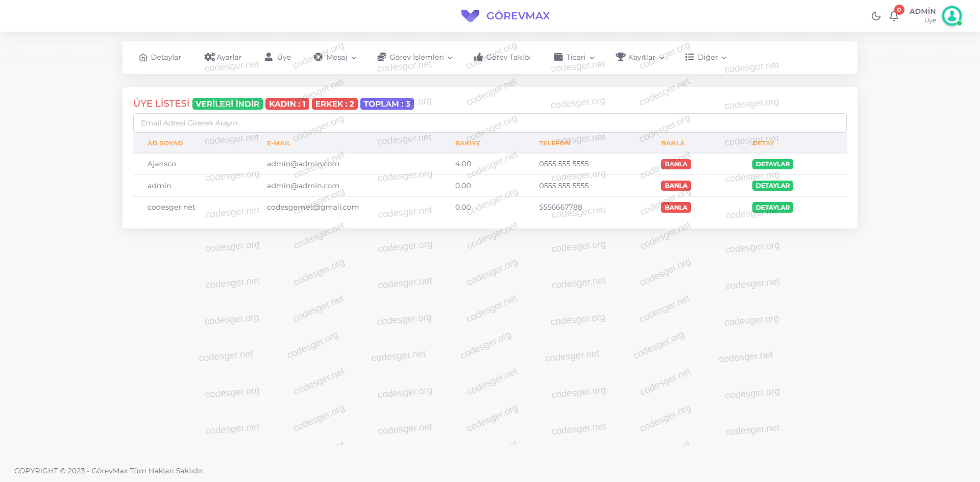Viewport: 980px width, 482px height.
Task: Open the Ticari dropdown menu
Action: 575,57
